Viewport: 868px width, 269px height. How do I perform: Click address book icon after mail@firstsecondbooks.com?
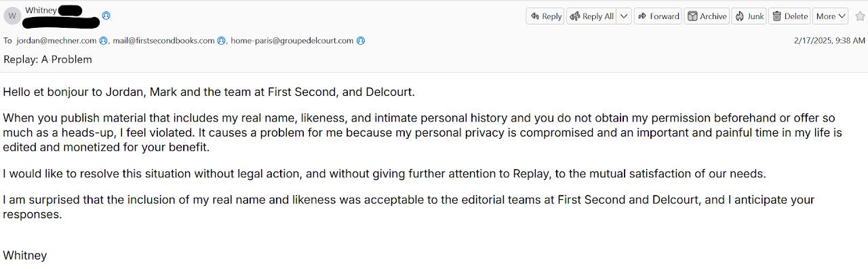(x=221, y=41)
